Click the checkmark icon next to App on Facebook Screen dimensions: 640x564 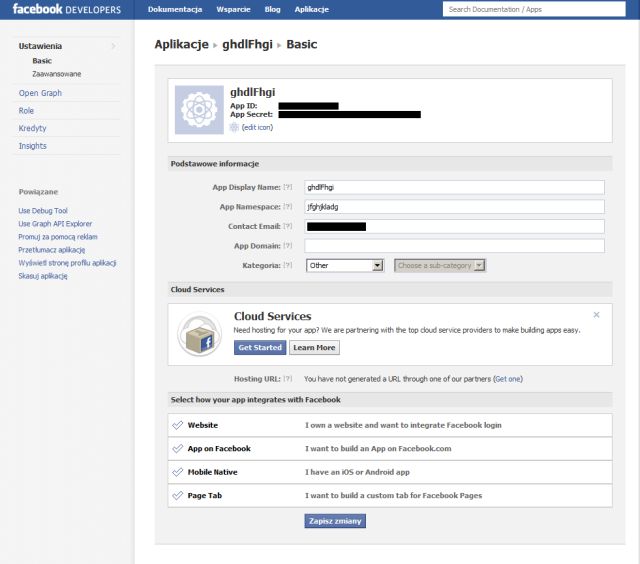coord(178,449)
